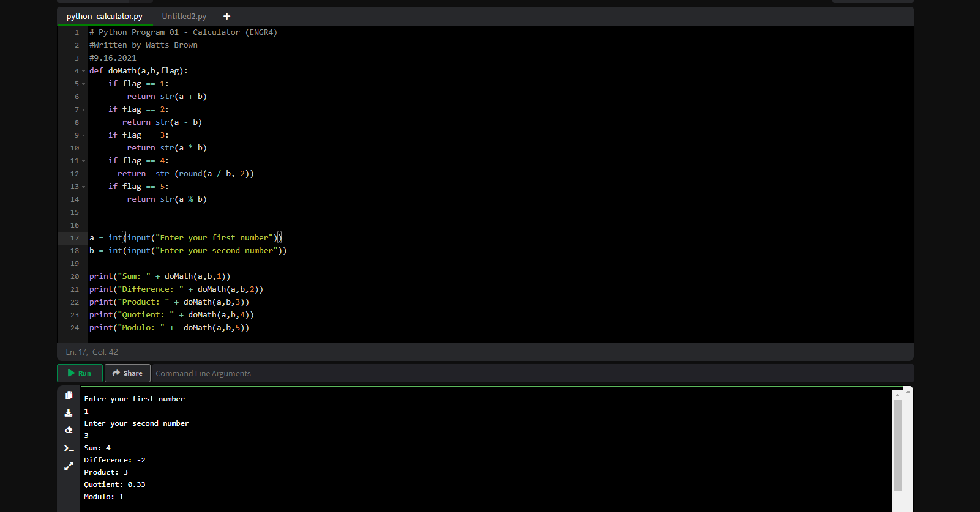
Task: Click the 'print("Product: "' code line
Action: [x=169, y=302]
